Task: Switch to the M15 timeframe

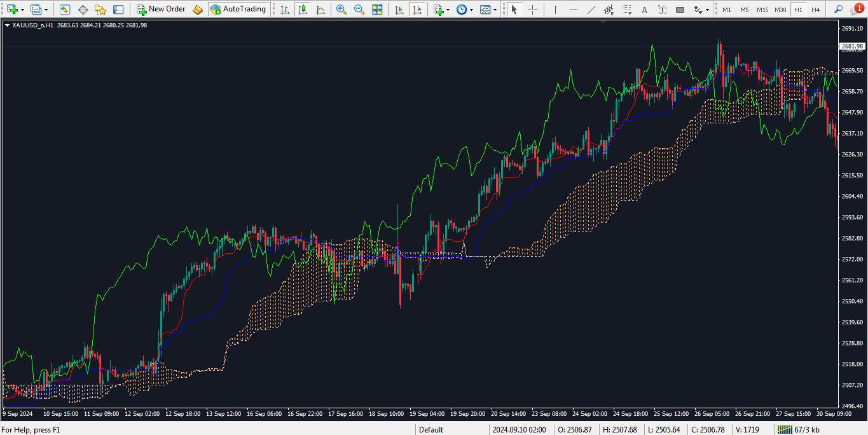Action: pos(762,10)
